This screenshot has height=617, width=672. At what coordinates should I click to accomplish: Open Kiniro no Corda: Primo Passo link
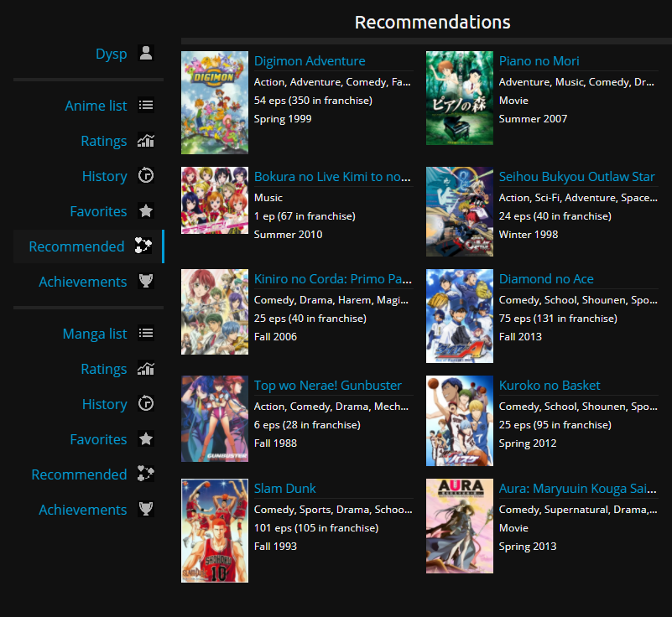(x=332, y=279)
